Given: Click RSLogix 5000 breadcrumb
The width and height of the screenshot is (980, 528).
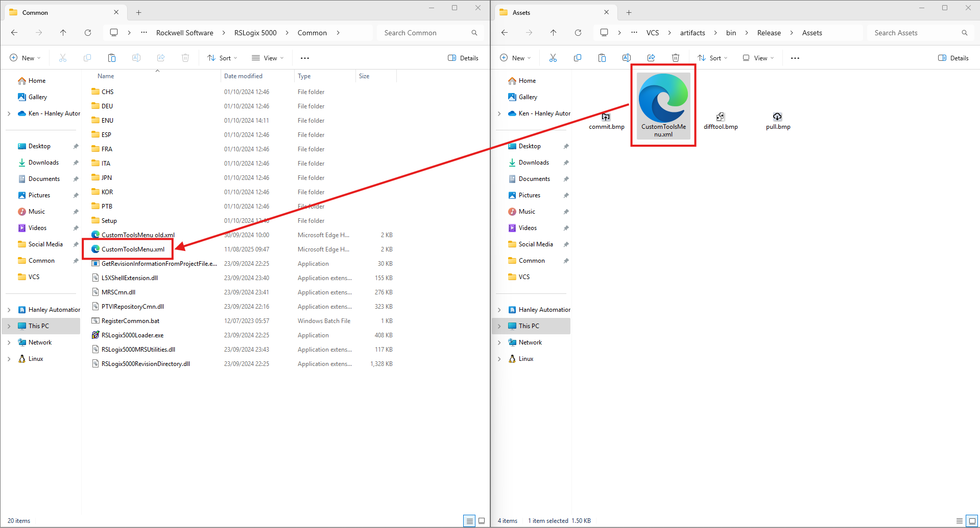Looking at the screenshot, I should point(255,33).
